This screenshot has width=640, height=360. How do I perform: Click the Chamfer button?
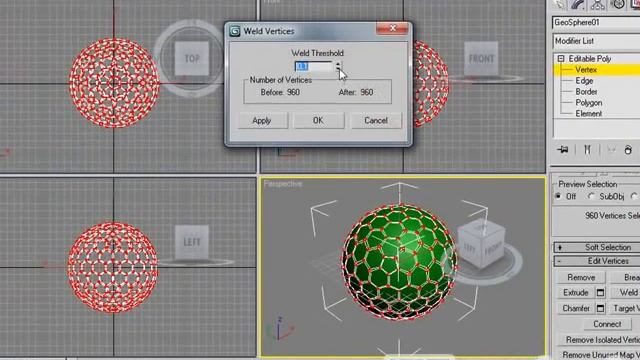click(576, 309)
